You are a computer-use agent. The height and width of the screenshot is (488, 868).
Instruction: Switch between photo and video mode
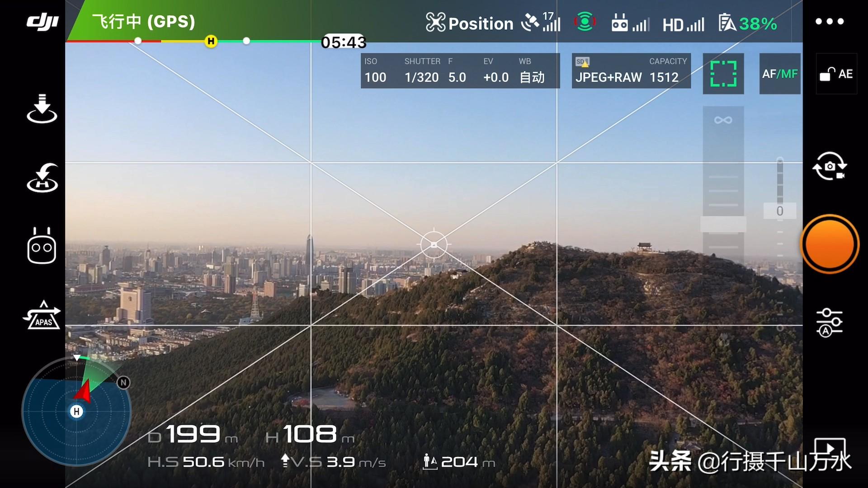[829, 166]
